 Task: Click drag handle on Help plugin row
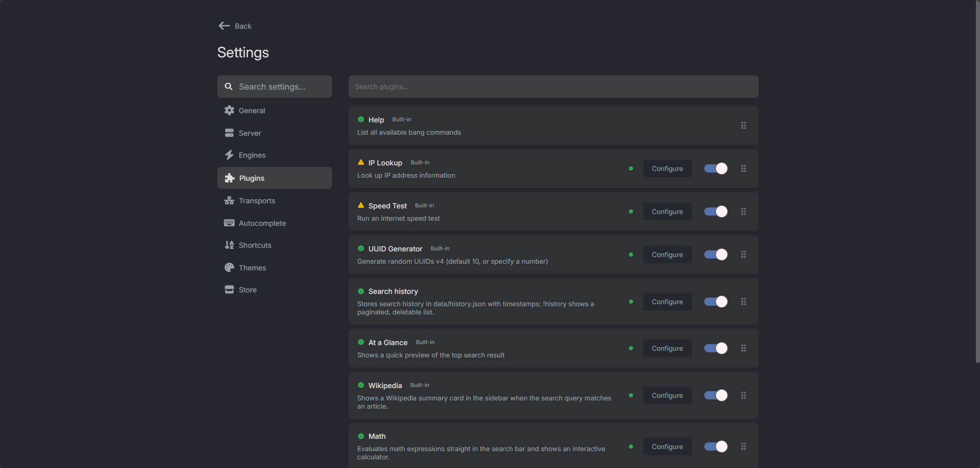pyautogui.click(x=743, y=125)
